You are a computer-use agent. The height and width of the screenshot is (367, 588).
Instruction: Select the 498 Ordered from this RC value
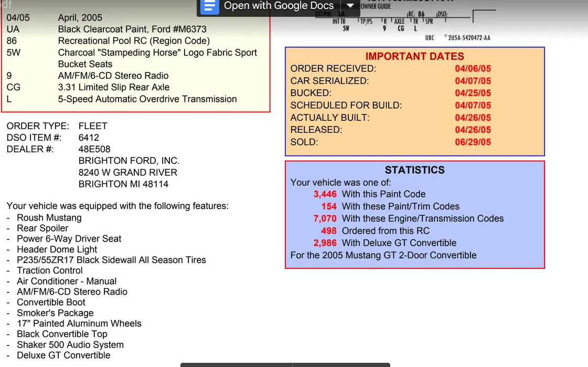pyautogui.click(x=329, y=231)
